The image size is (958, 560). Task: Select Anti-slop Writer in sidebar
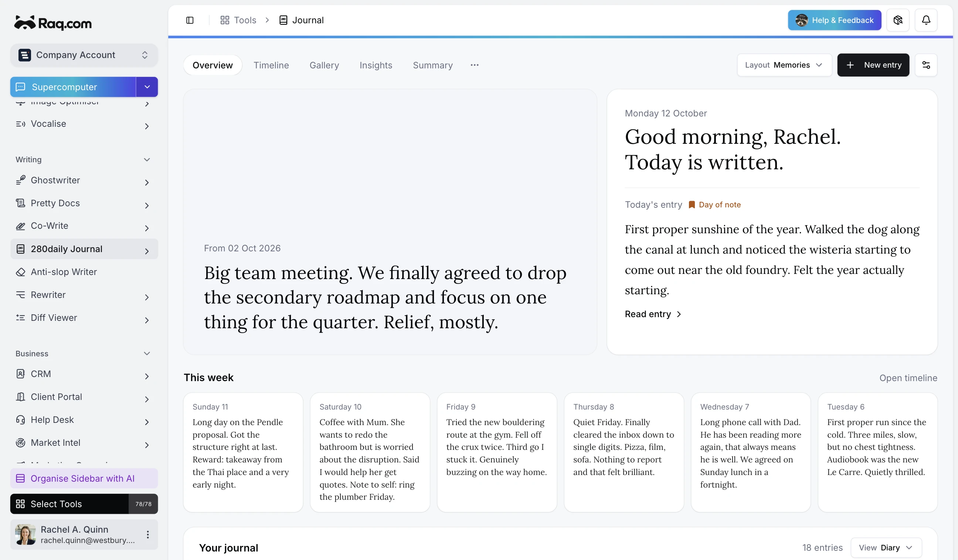pyautogui.click(x=84, y=272)
